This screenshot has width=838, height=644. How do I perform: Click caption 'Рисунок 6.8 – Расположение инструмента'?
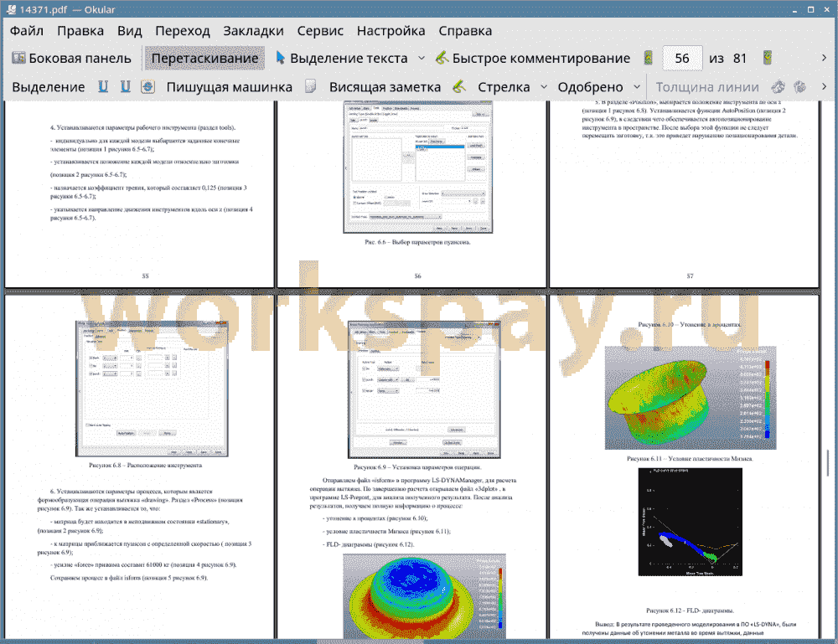point(145,465)
